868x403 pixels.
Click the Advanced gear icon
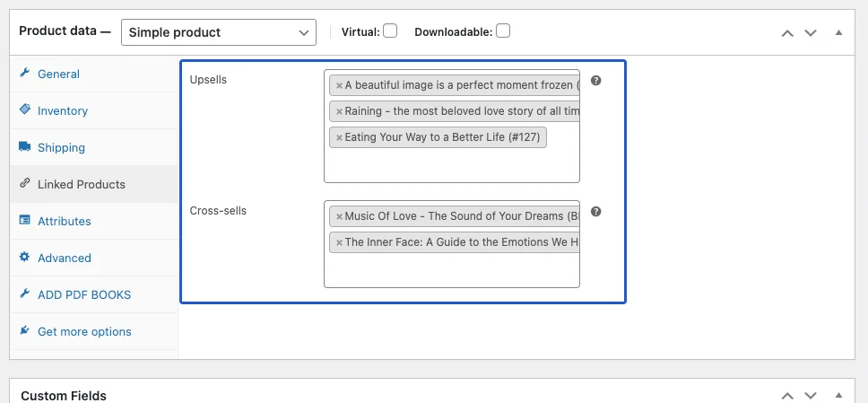click(x=24, y=257)
